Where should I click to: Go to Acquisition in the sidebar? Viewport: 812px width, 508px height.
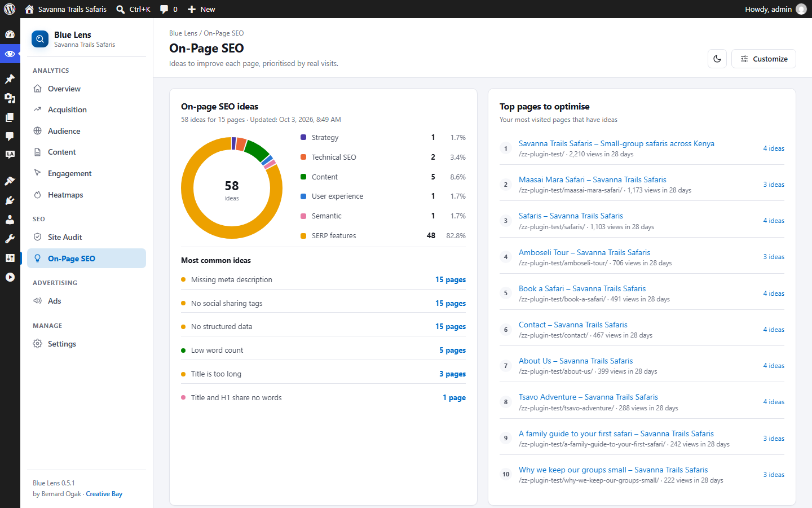coord(86,110)
